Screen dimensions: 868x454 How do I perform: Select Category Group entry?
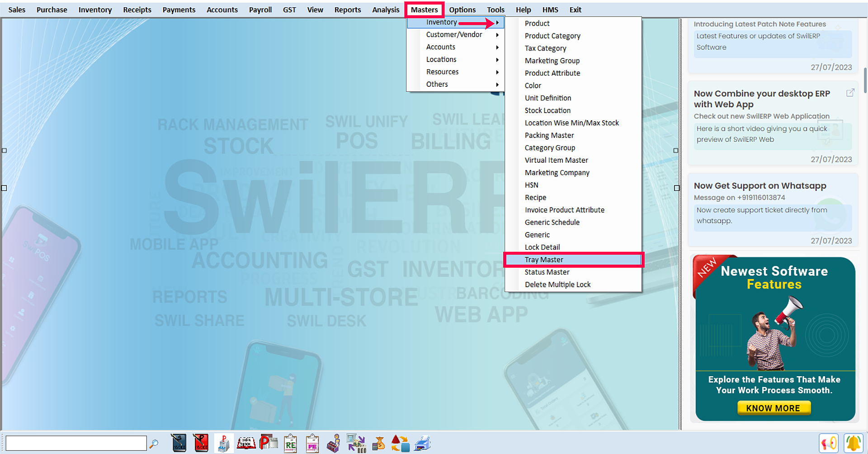pyautogui.click(x=573, y=148)
